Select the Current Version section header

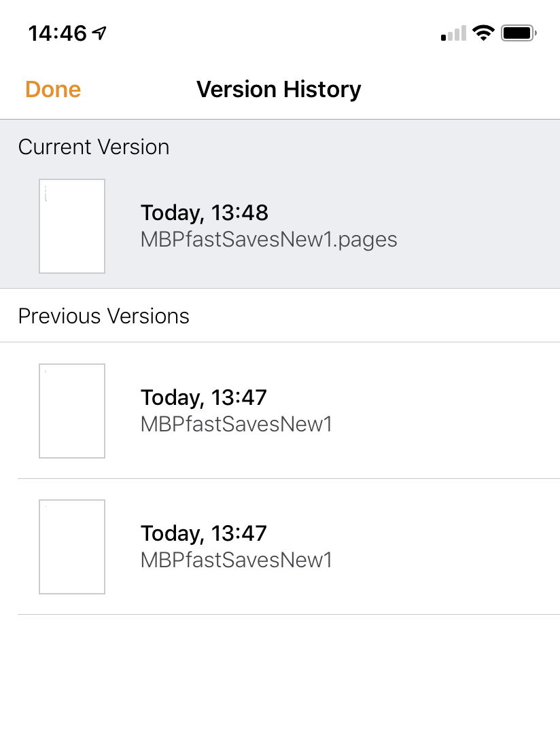pyautogui.click(x=94, y=147)
